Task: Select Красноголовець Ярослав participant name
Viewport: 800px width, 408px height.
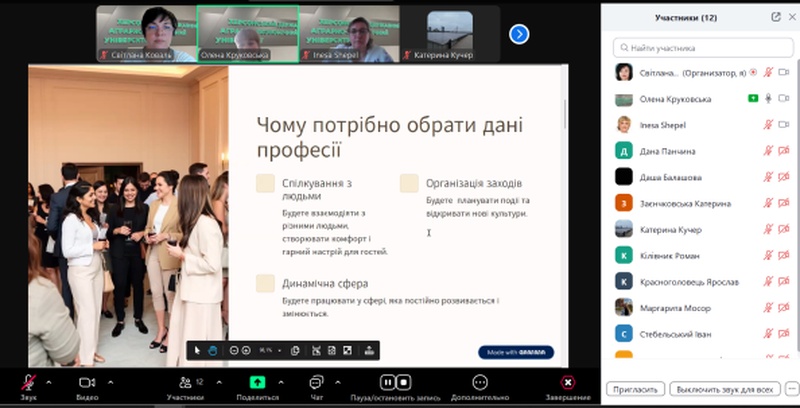Action: 689,282
